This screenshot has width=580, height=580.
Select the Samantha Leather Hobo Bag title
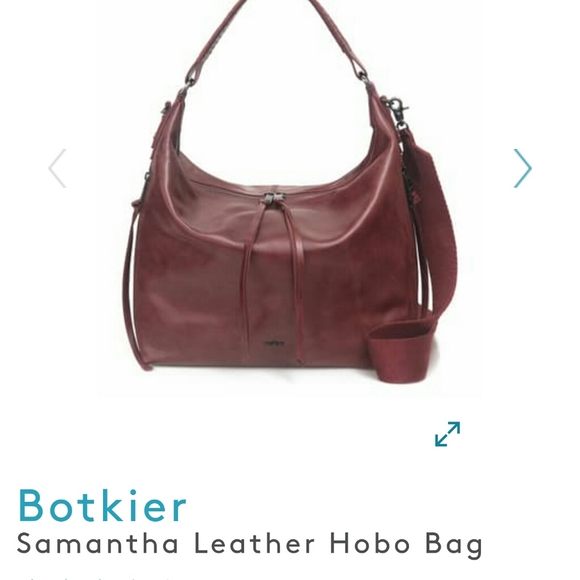click(x=250, y=543)
